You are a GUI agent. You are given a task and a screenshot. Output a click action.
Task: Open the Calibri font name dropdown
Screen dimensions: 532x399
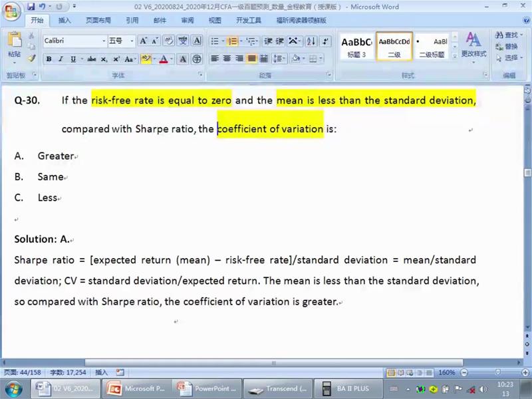coord(103,41)
